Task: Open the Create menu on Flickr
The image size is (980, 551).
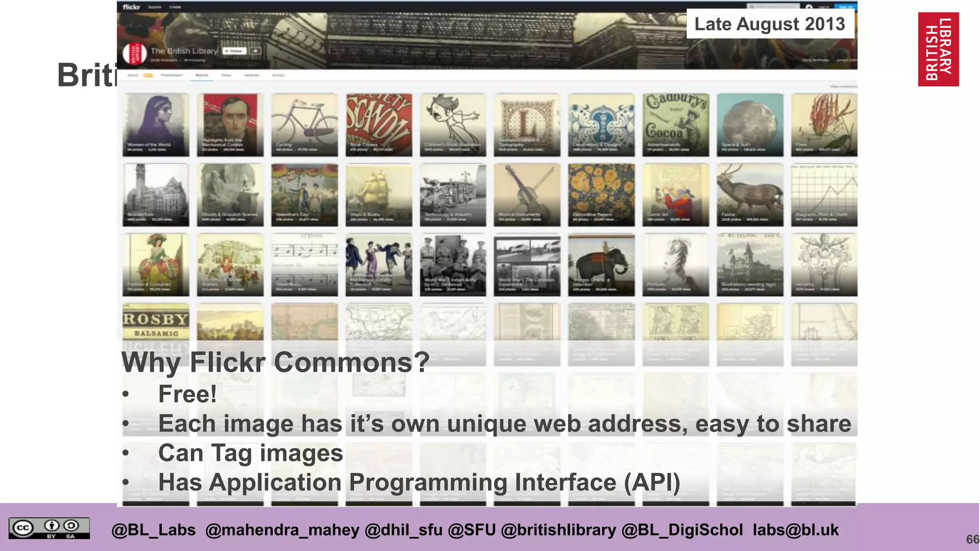Action: point(175,7)
